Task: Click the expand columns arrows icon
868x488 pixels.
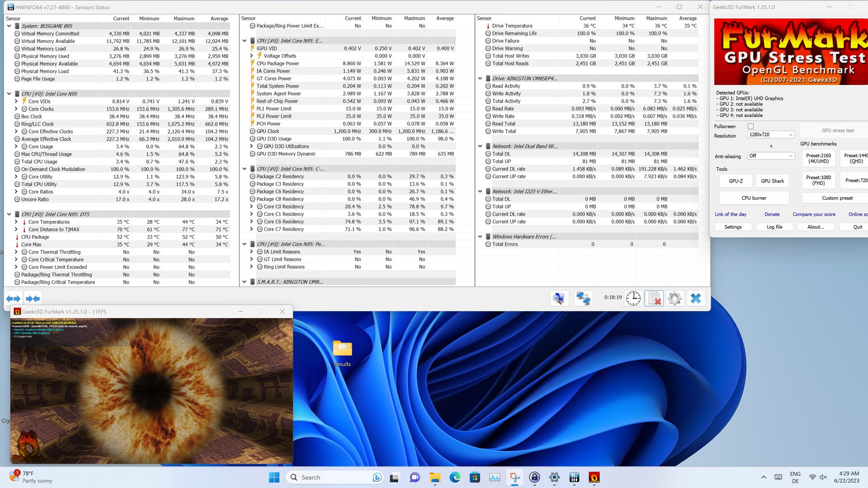Action: pyautogui.click(x=13, y=299)
